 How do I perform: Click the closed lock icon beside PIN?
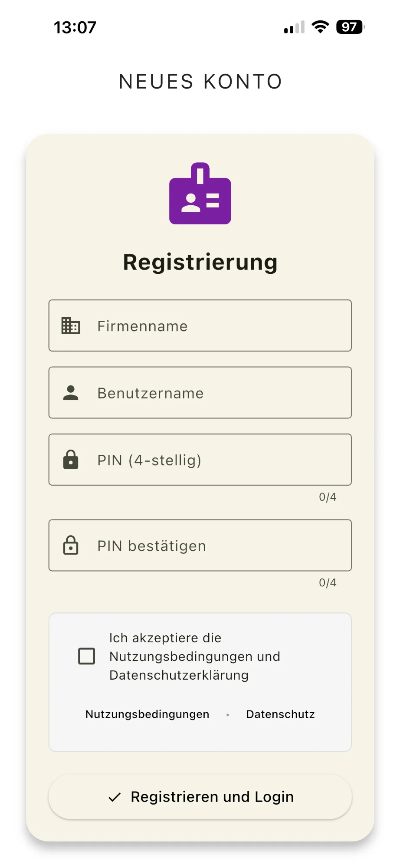[71, 460]
